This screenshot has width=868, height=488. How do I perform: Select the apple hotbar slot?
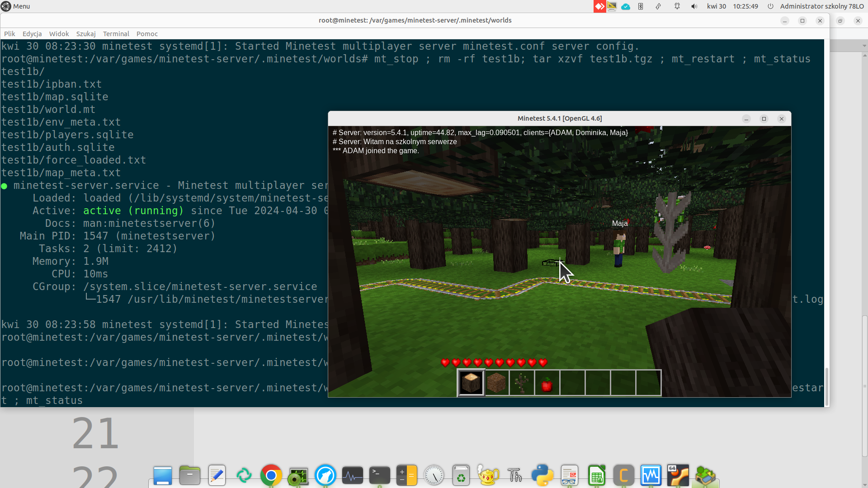(547, 383)
